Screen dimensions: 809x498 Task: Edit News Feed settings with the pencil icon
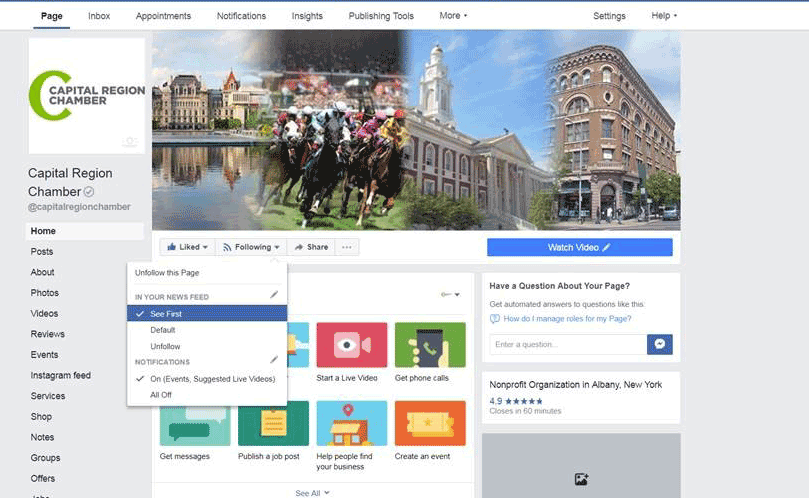[274, 295]
